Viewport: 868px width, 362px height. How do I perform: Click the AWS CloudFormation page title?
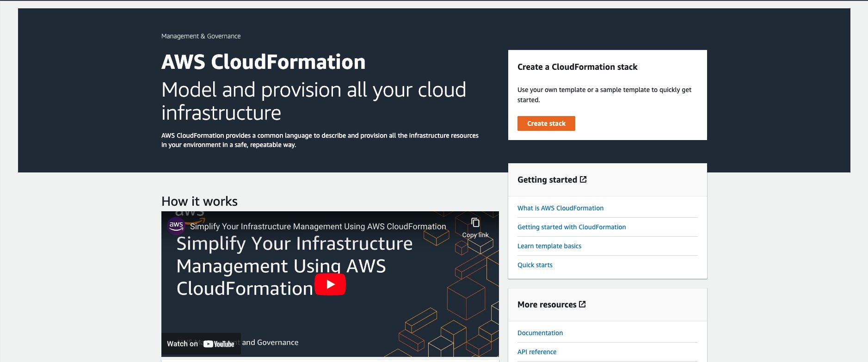click(x=263, y=62)
